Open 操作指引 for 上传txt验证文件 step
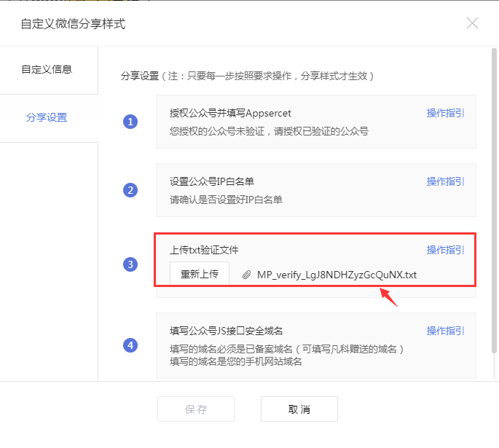Image resolution: width=499 pixels, height=448 pixels. click(x=445, y=250)
